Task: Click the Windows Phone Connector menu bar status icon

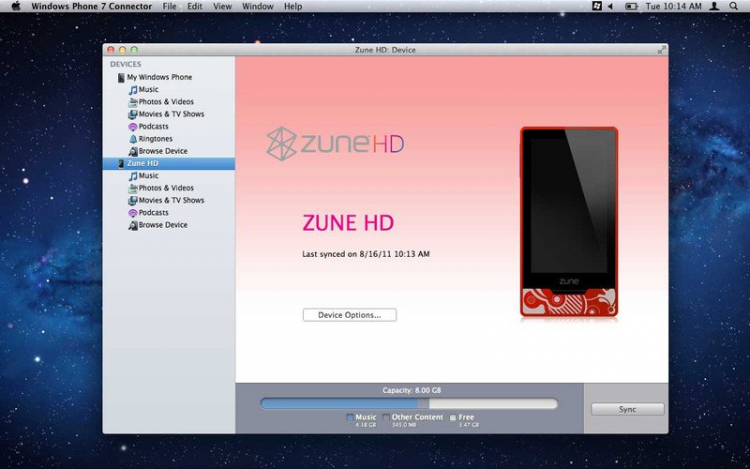Action: click(596, 6)
